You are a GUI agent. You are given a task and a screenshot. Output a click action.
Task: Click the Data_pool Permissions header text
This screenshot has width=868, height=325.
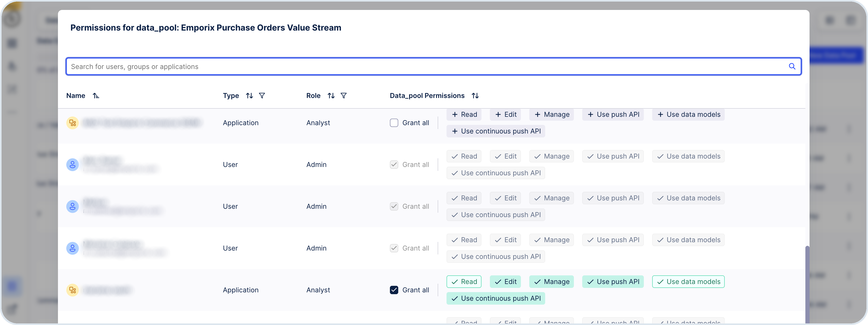click(x=427, y=96)
